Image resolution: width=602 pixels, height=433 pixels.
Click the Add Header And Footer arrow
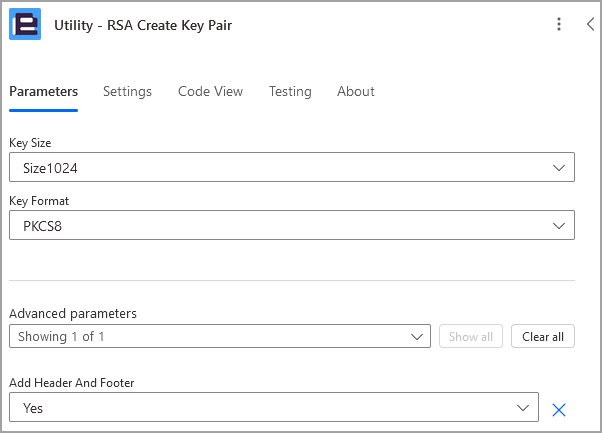pyautogui.click(x=523, y=408)
